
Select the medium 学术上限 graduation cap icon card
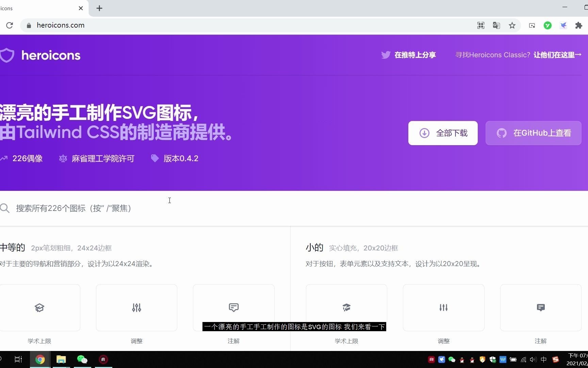[39, 308]
